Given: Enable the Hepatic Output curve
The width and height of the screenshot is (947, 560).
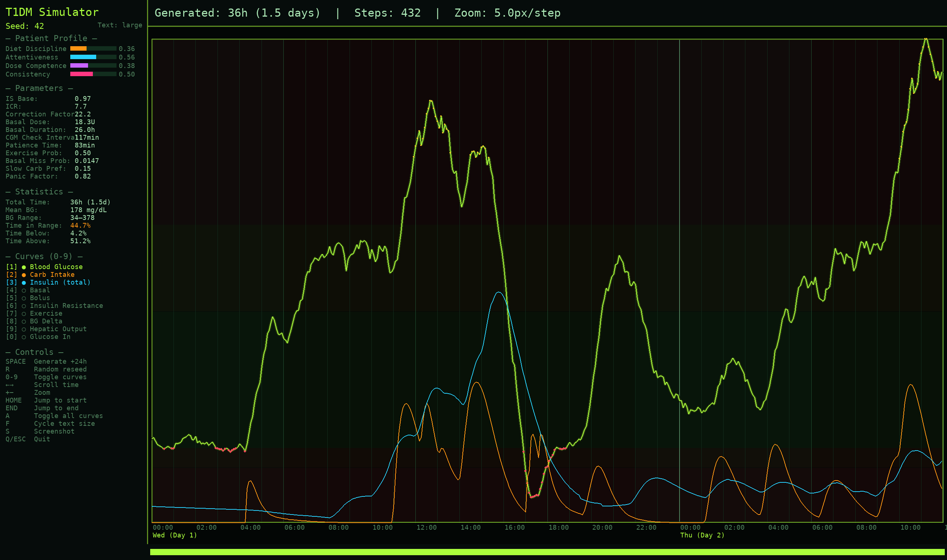Looking at the screenshot, I should [46, 329].
